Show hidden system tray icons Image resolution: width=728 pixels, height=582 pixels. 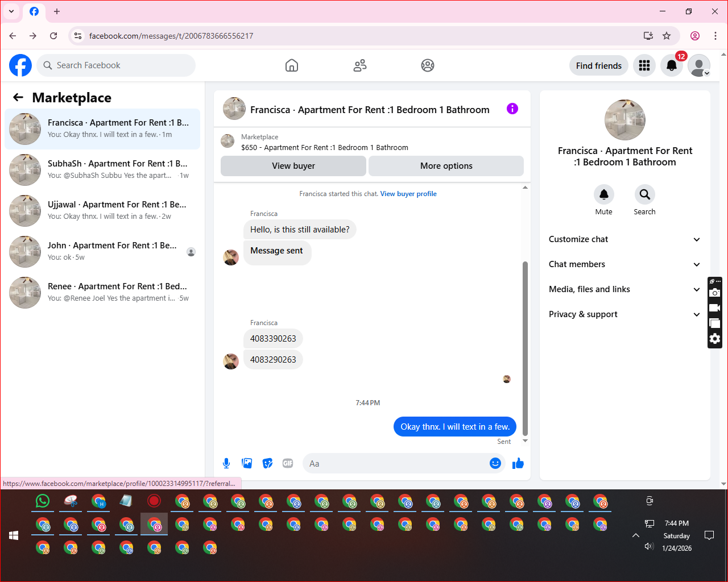(x=636, y=535)
